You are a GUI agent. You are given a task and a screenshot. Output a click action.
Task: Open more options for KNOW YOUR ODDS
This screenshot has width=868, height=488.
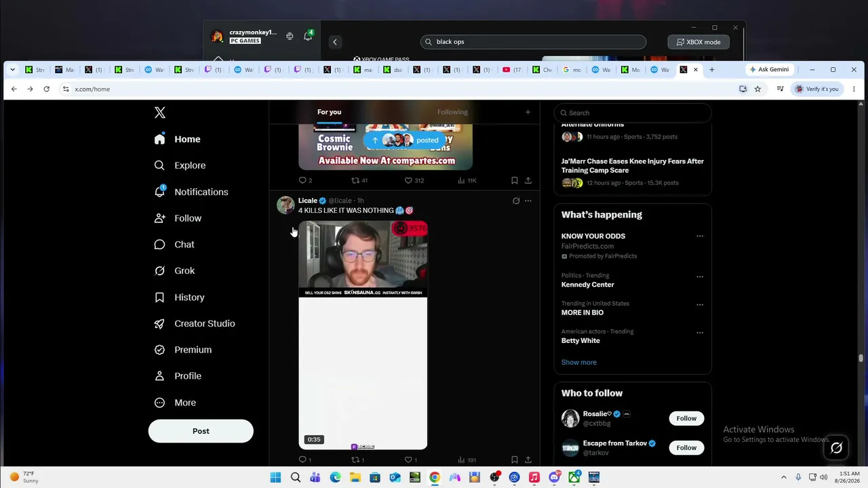[700, 236]
